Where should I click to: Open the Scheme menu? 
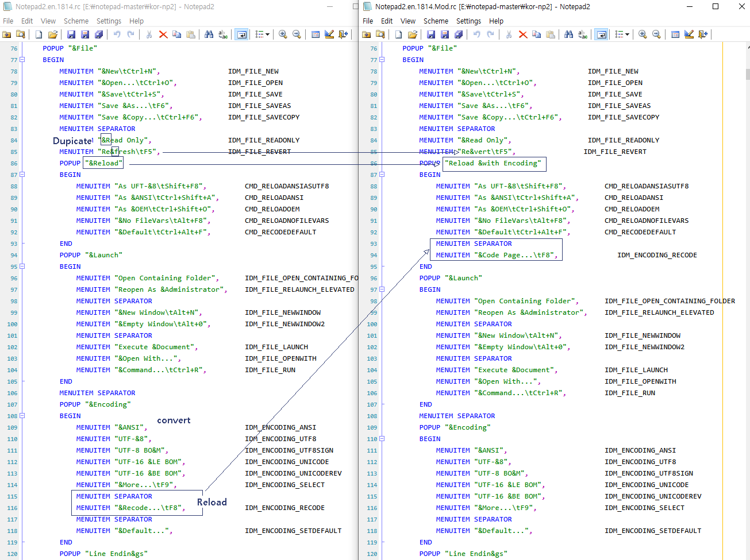coord(75,21)
